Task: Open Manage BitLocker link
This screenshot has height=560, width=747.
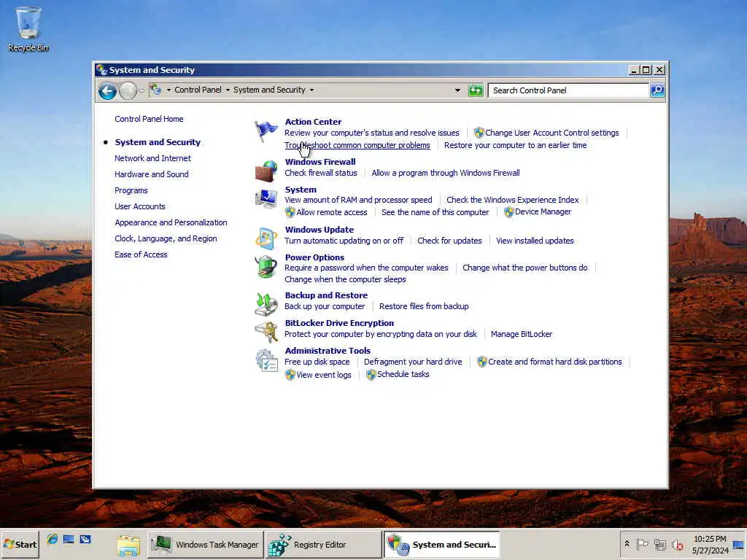Action: click(x=521, y=334)
